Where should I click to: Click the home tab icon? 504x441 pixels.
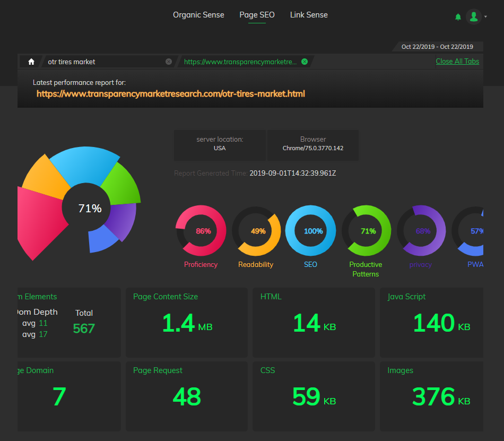[x=31, y=62]
